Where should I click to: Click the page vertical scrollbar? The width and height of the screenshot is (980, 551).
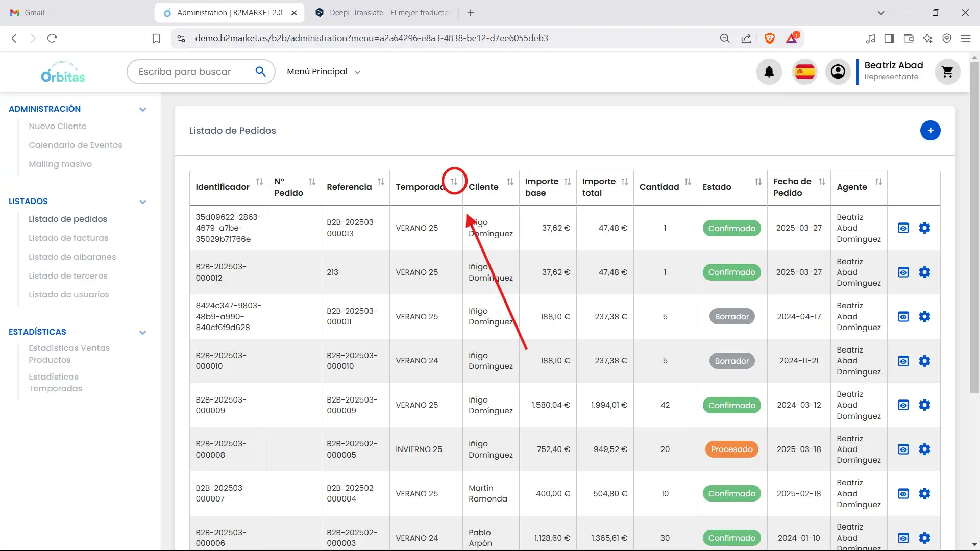click(974, 224)
